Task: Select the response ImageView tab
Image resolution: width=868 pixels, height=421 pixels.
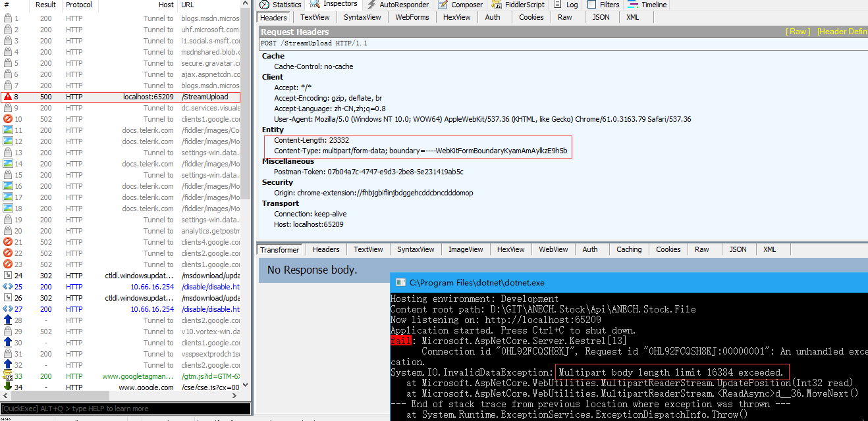Action: click(466, 250)
